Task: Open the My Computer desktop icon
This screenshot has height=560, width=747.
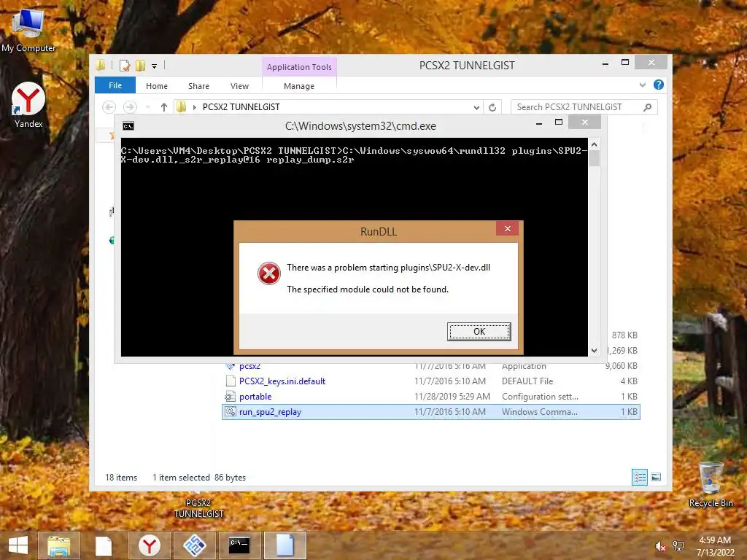Action: [28, 31]
